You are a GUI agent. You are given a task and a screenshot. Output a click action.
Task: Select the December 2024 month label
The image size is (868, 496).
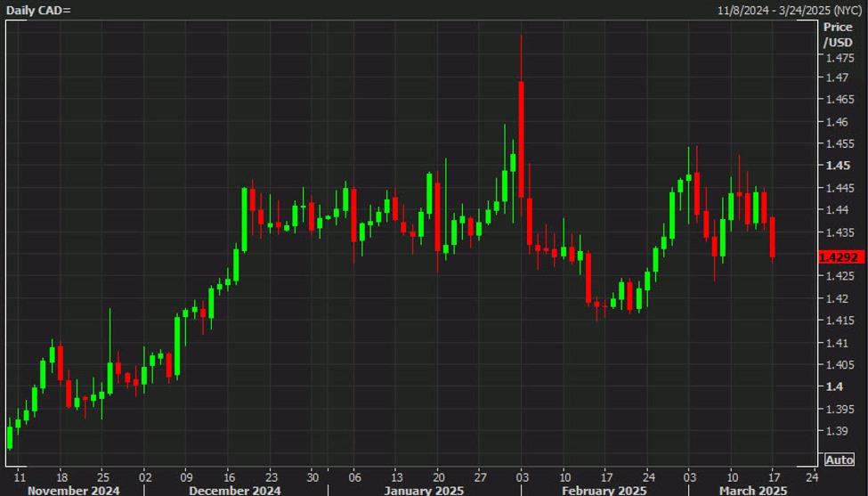(x=234, y=490)
